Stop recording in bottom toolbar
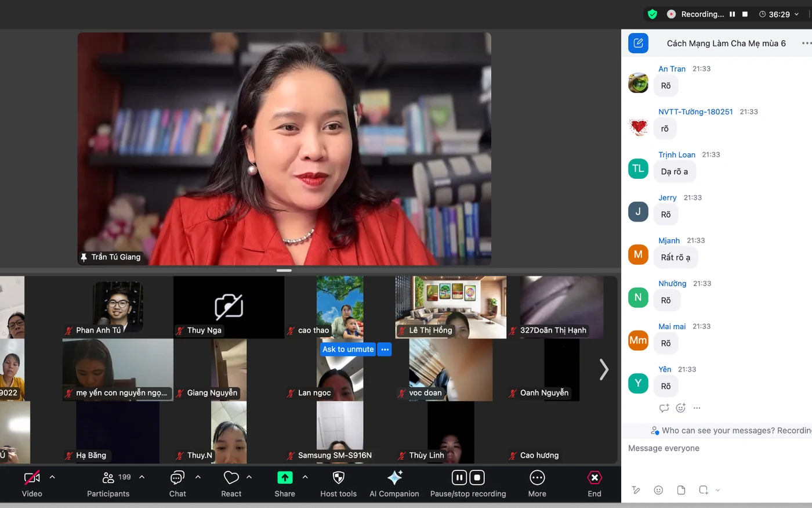812x508 pixels. click(477, 477)
